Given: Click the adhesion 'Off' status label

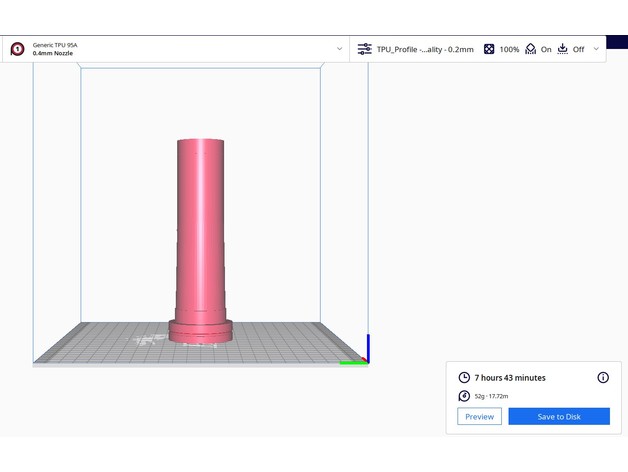Looking at the screenshot, I should tap(578, 49).
